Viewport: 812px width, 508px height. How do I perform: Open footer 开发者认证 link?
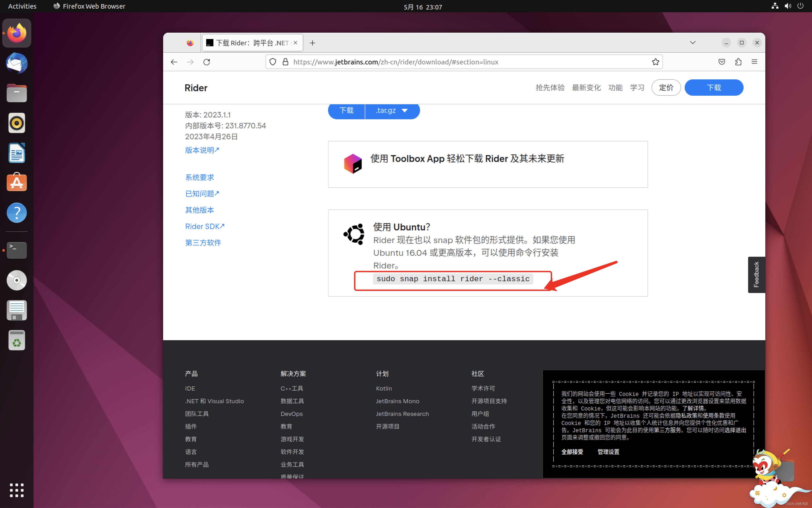pos(486,439)
